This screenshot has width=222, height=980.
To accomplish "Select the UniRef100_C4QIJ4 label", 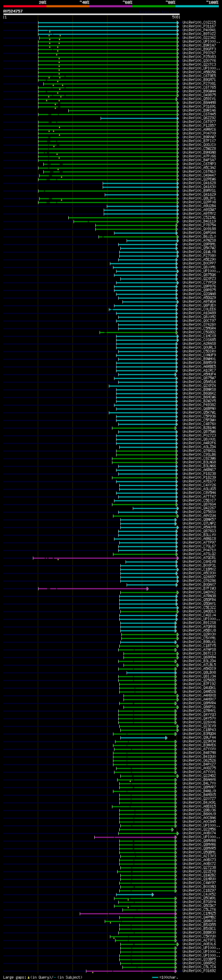I will point(199,615).
